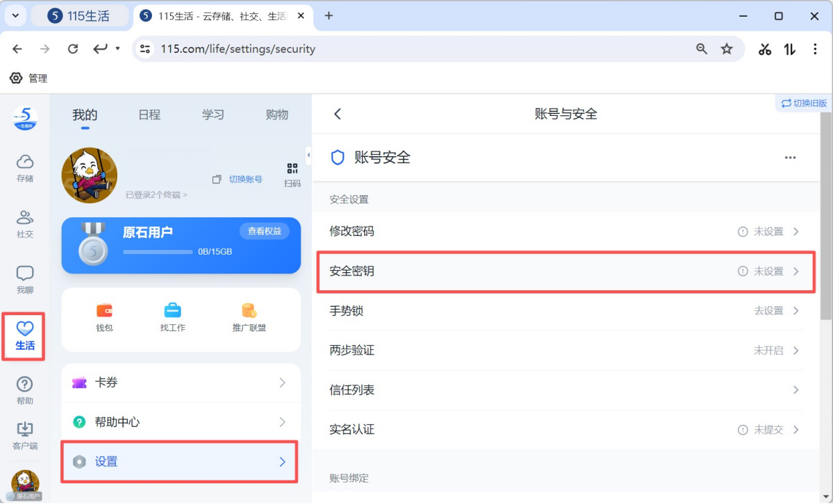
Task: Open the three-dots menu beside 账号安全
Action: 790,158
